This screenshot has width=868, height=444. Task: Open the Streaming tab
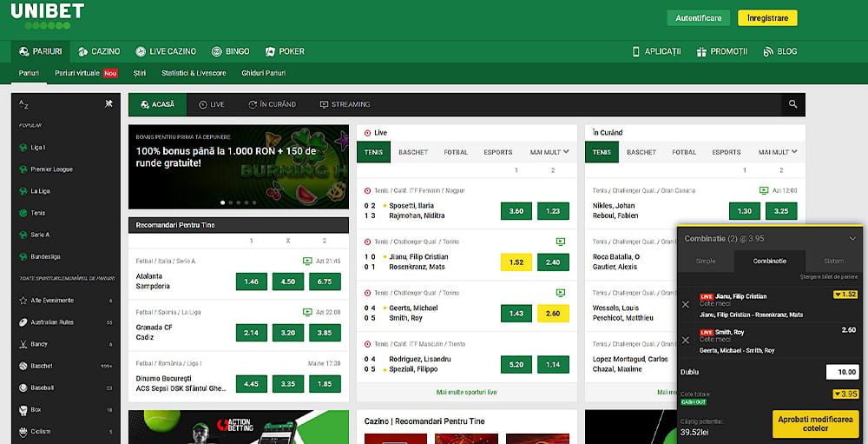pyautogui.click(x=345, y=104)
